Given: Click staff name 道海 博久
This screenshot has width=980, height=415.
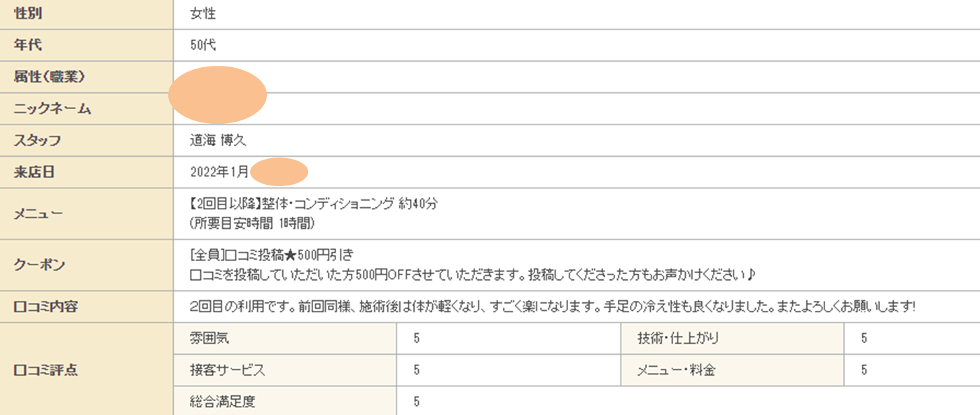Looking at the screenshot, I should coord(219,141).
